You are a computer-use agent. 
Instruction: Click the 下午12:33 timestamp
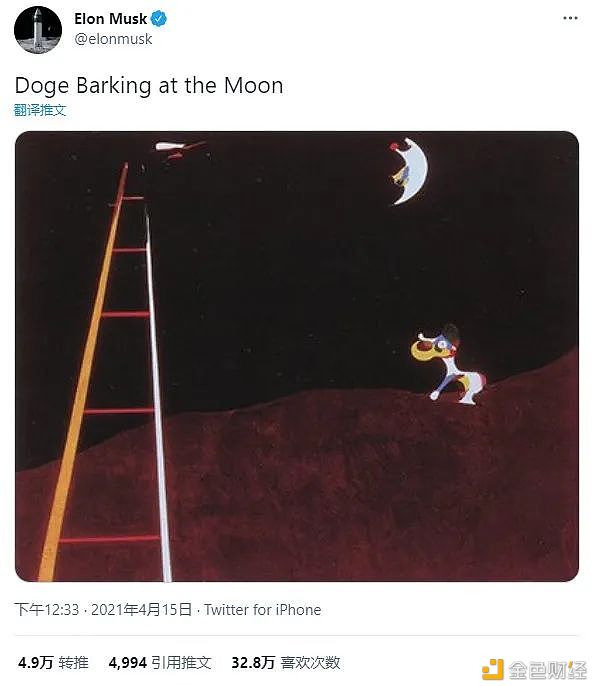pos(46,609)
